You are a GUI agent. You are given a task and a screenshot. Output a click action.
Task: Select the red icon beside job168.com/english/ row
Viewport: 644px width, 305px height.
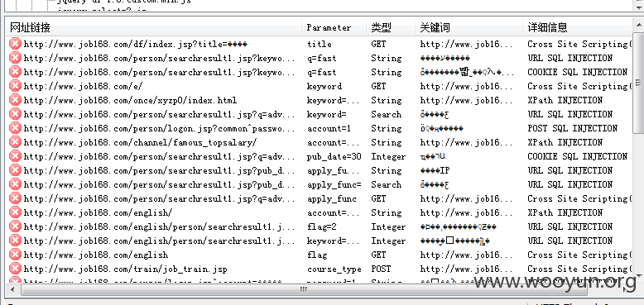click(15, 212)
